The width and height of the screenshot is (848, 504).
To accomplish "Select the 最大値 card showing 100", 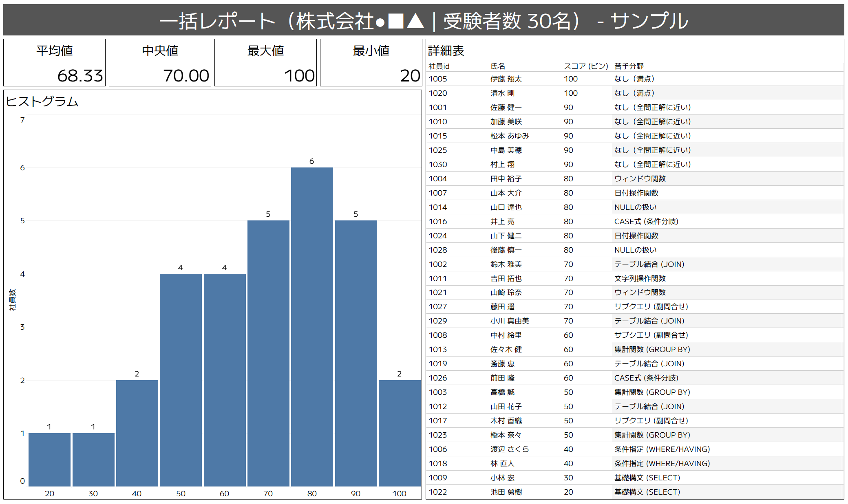I will point(265,63).
